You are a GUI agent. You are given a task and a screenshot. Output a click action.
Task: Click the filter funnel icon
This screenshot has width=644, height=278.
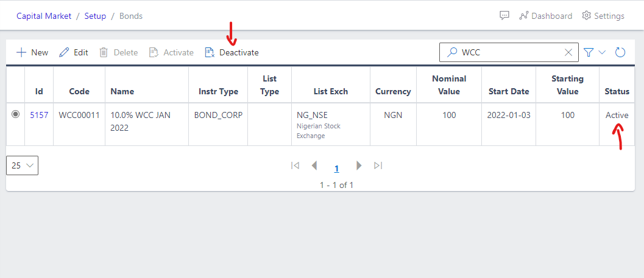pyautogui.click(x=589, y=52)
